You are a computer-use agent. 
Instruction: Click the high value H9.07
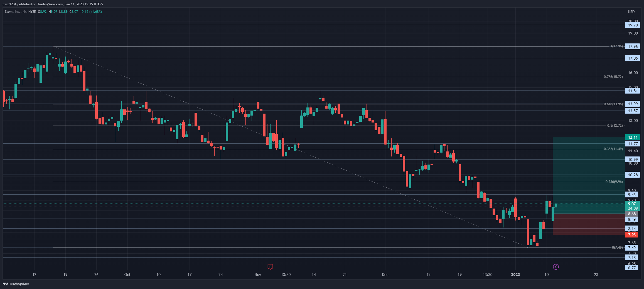point(53,12)
